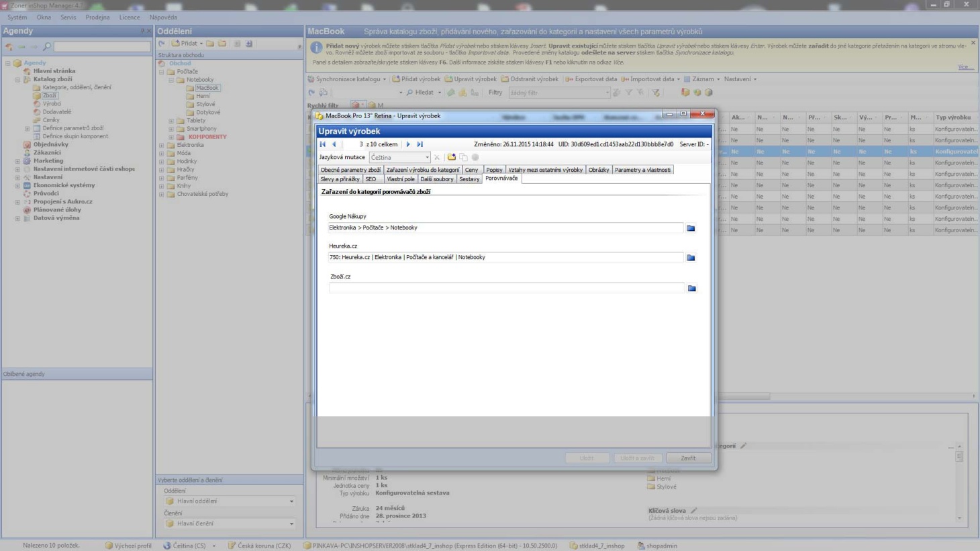Viewport: 980px width, 551px height.
Task: Collapse the Notebooky tree node
Action: pyautogui.click(x=171, y=80)
